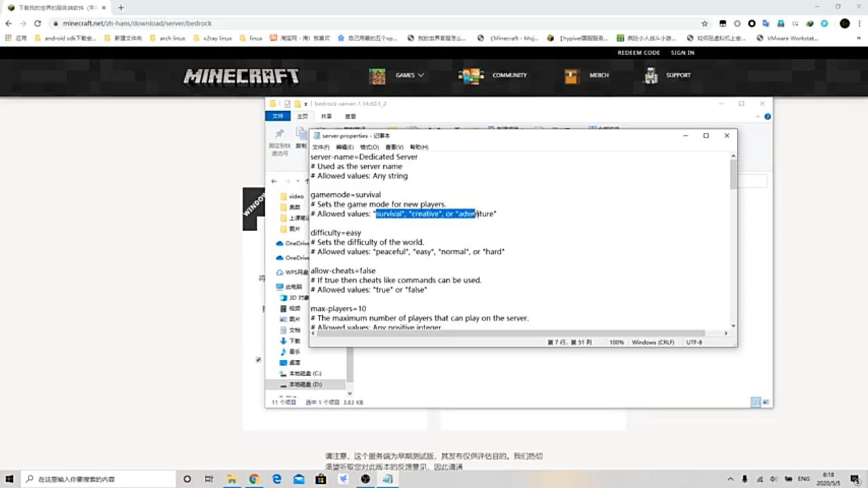Open a new browser tab

click(121, 7)
